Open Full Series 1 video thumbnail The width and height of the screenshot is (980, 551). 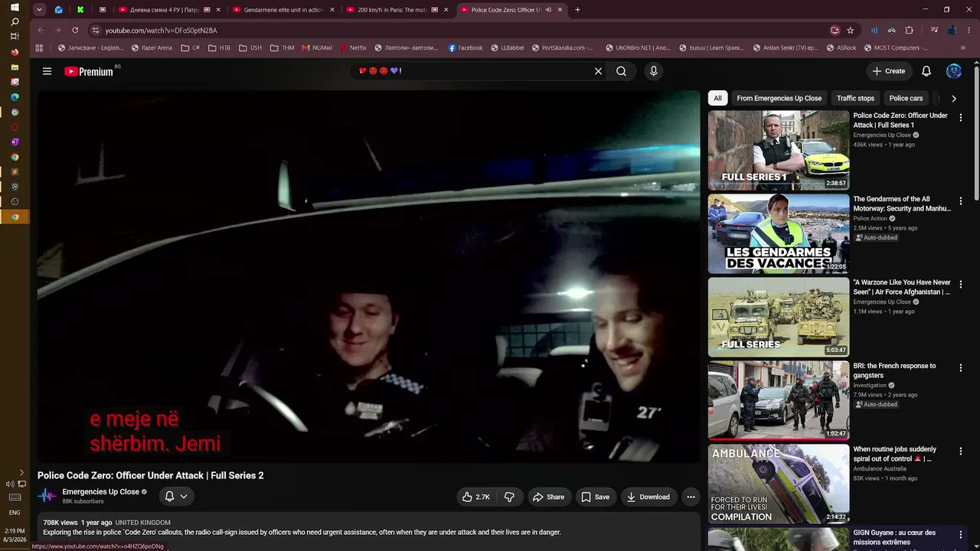[x=779, y=150]
